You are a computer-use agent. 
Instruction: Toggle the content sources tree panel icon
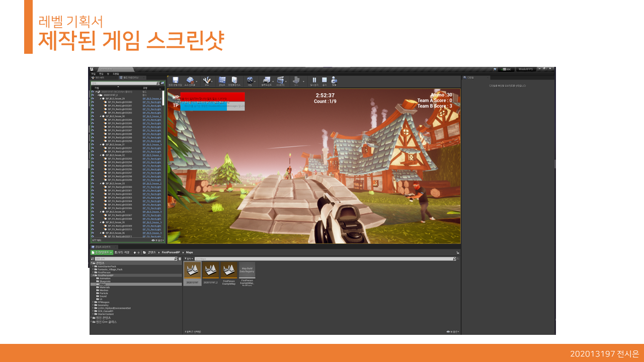click(92, 259)
